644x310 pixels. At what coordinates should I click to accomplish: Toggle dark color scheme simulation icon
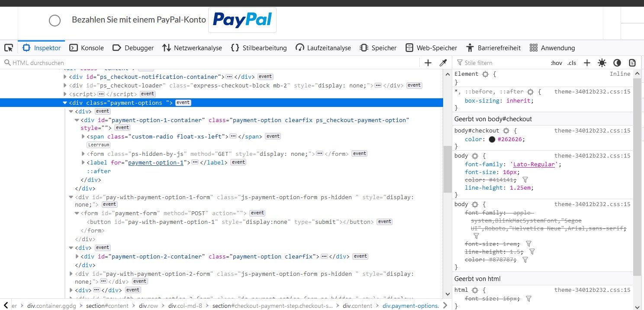617,63
